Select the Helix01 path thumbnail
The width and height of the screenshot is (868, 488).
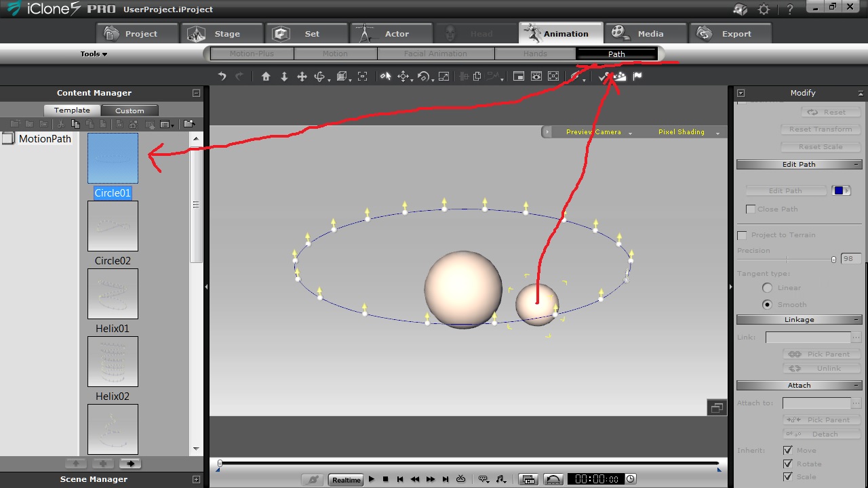click(x=113, y=293)
